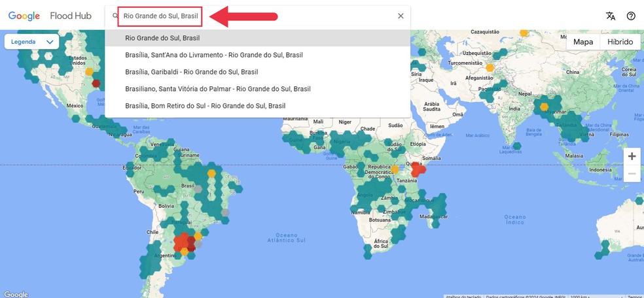644x298 pixels.
Task: Click the yellow hexagon in northern Brazil
Action: (x=211, y=173)
